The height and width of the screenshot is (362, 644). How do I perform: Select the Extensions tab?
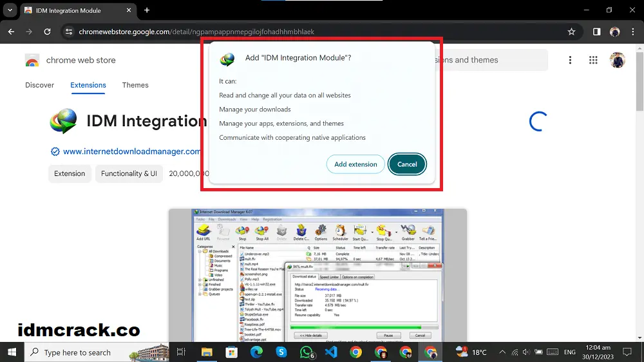coord(88,85)
